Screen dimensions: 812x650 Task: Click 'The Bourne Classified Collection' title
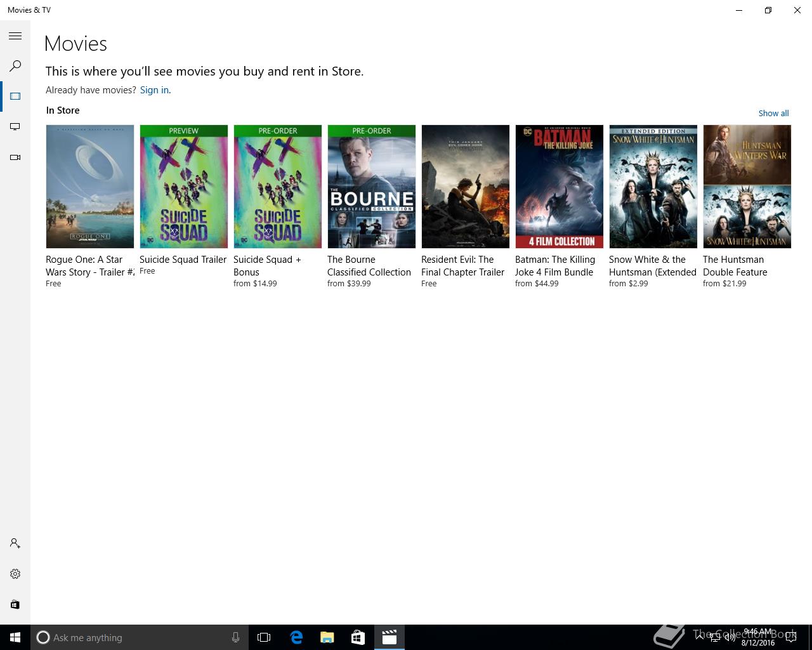(x=369, y=266)
